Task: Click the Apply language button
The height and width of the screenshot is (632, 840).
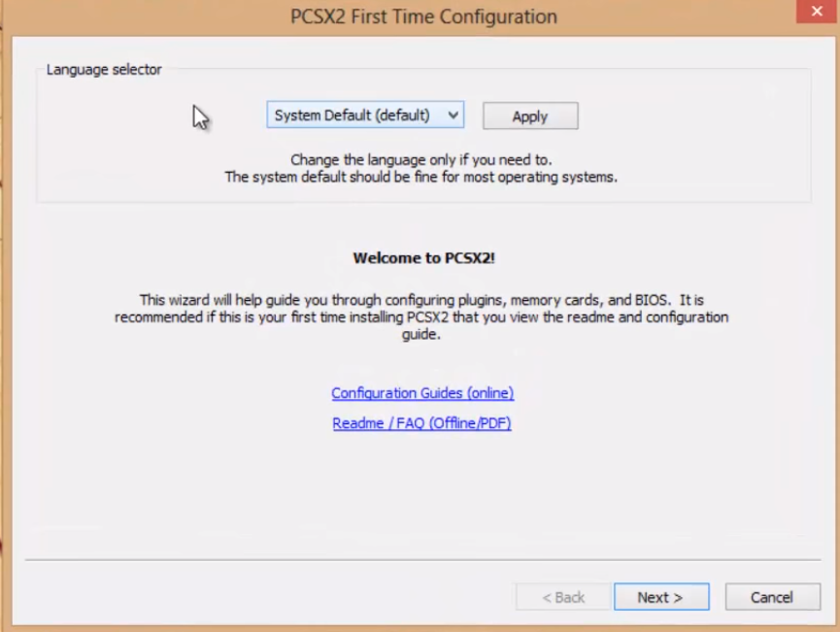Action: [530, 116]
